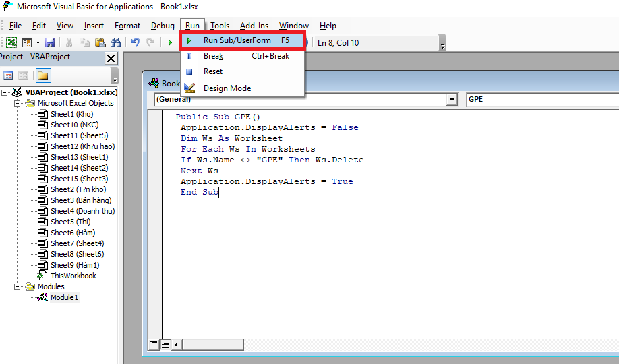Image resolution: width=619 pixels, height=364 pixels.
Task: Select Sheet13 (Sheet1) tree item
Action: [x=80, y=157]
